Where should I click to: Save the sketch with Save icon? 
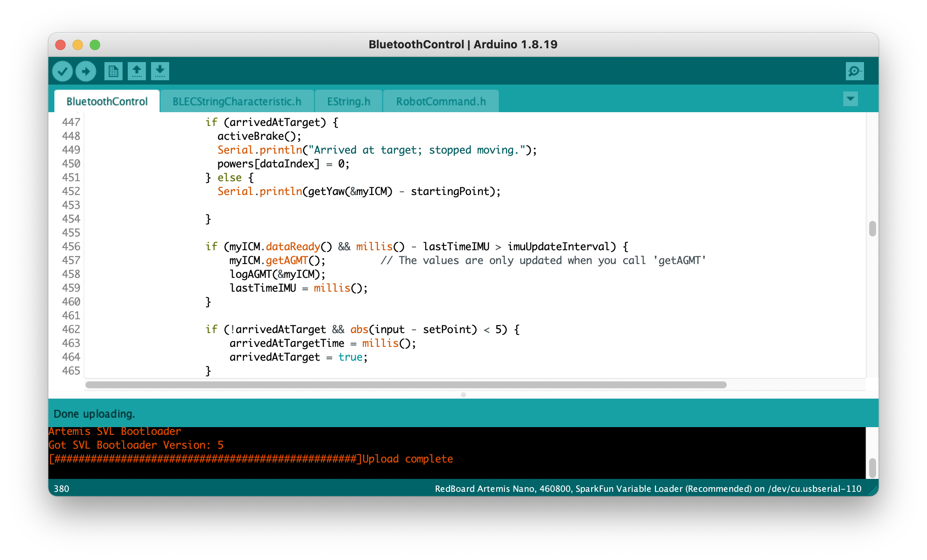tap(160, 71)
